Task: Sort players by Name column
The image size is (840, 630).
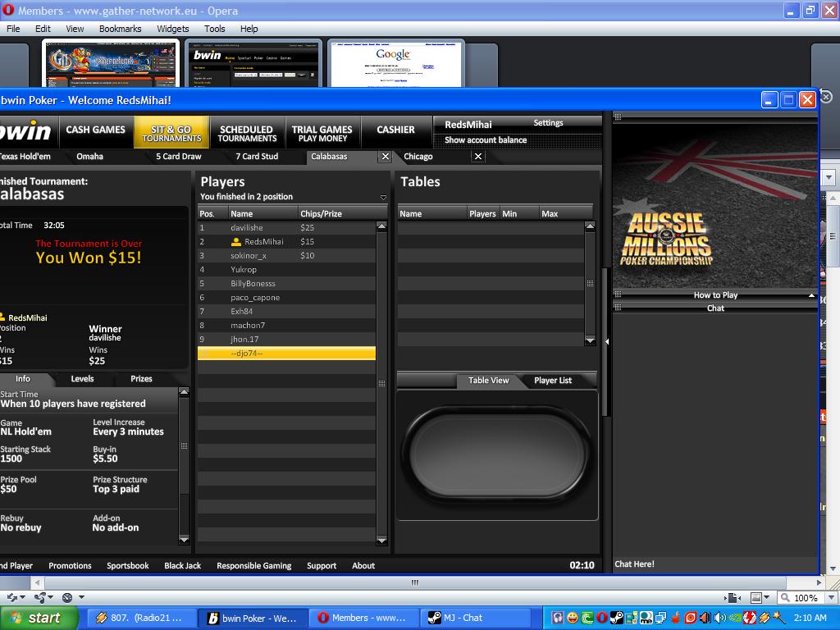Action: click(x=262, y=213)
